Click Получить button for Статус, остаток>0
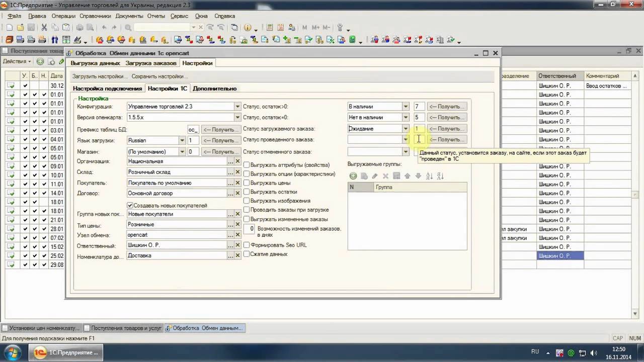Screen dimensions: 644x362 pos(447,107)
